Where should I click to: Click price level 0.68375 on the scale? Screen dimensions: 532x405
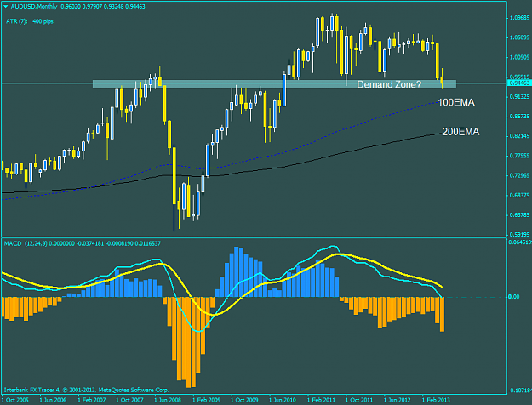520,196
